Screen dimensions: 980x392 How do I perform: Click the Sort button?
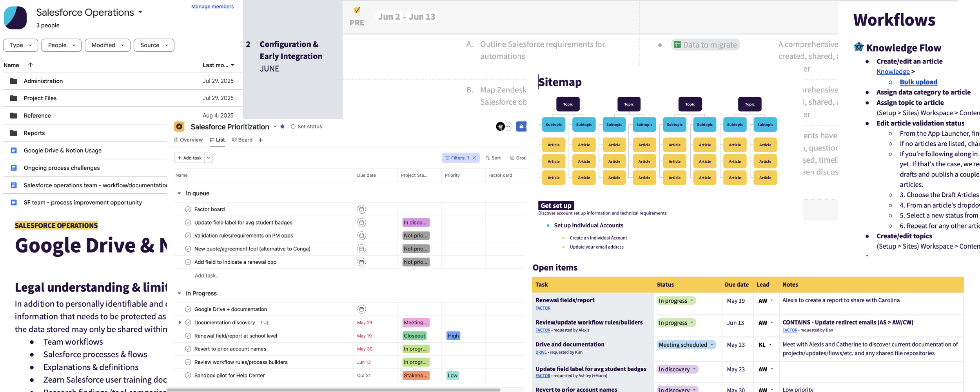pos(493,158)
